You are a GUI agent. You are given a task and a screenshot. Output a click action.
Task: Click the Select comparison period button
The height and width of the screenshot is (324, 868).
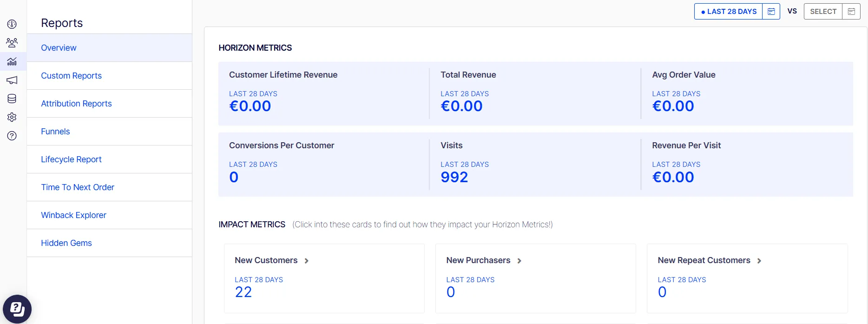(x=823, y=12)
